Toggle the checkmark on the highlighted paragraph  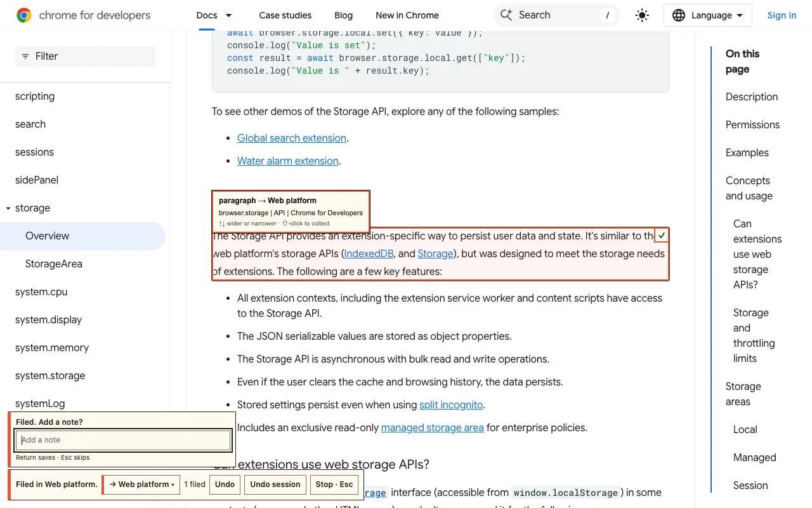coord(662,236)
